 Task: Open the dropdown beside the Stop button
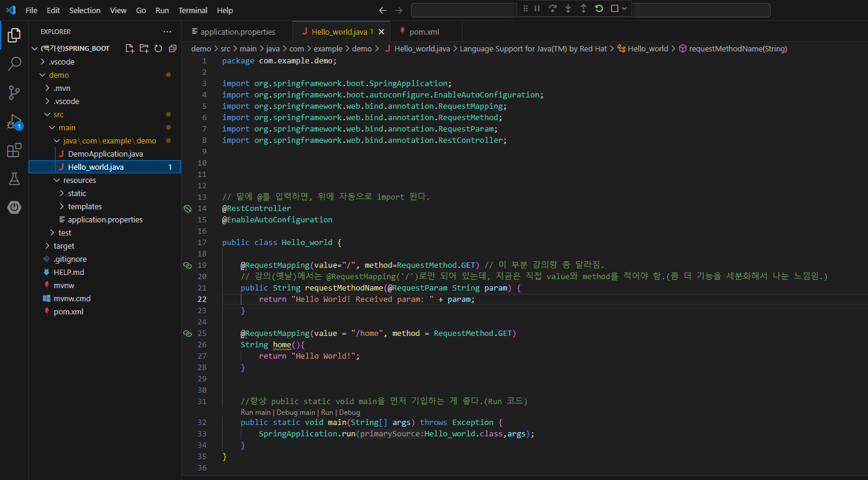click(x=624, y=8)
